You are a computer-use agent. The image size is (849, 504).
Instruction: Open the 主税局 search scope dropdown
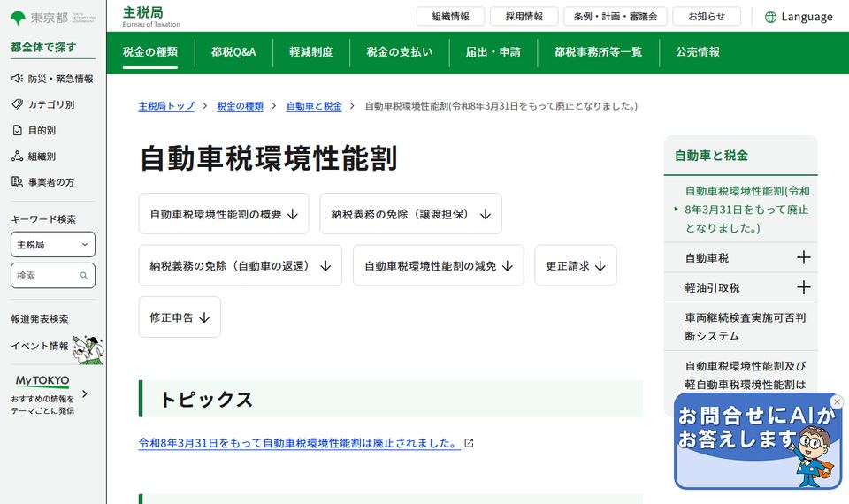pos(53,245)
